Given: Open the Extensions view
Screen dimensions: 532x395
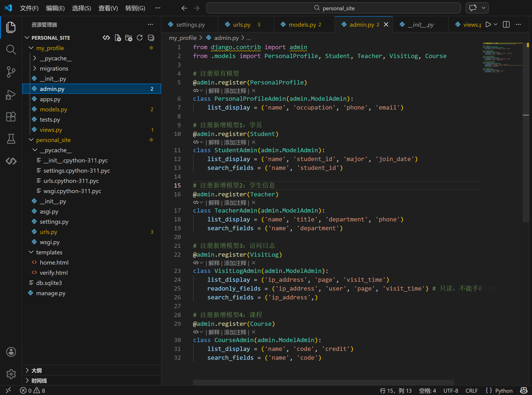Looking at the screenshot, I should (11, 117).
